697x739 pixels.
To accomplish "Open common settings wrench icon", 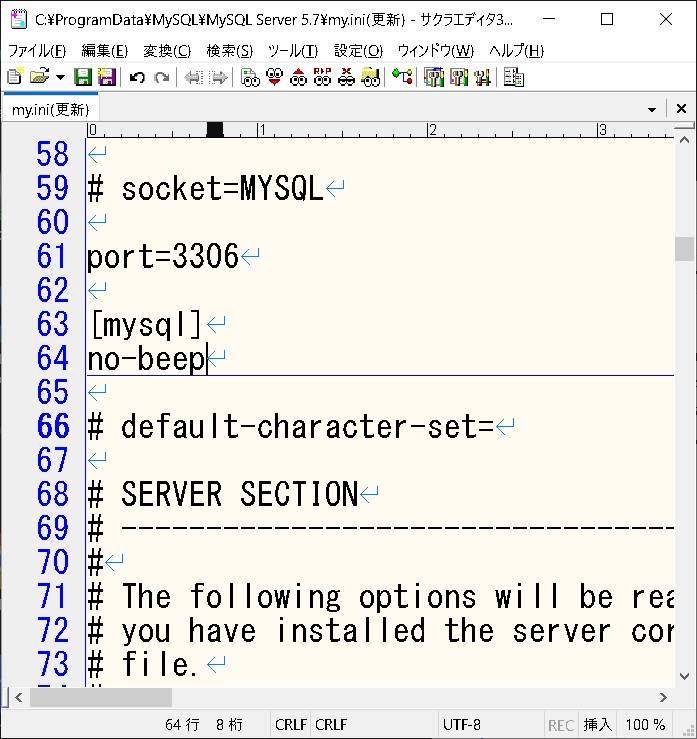I will [483, 77].
